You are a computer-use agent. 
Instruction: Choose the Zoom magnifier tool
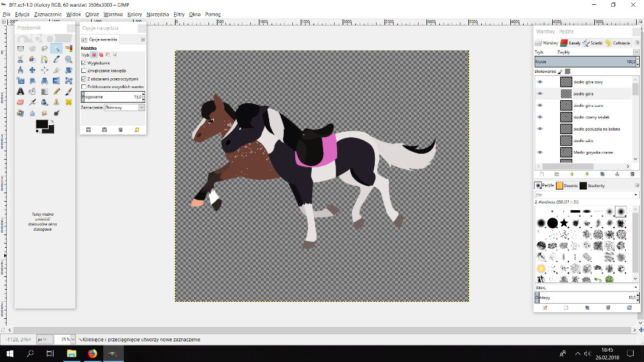click(68, 60)
